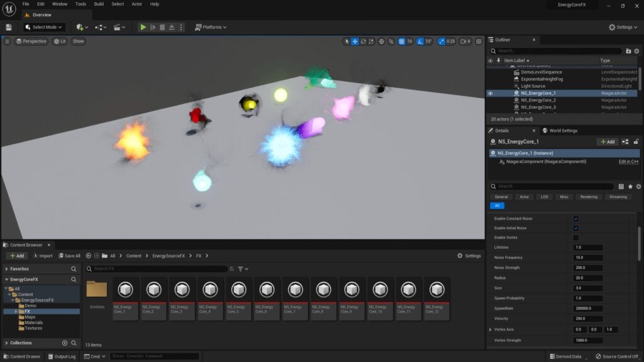Click the Eject button in play controls
644x362 pixels.
[172, 27]
